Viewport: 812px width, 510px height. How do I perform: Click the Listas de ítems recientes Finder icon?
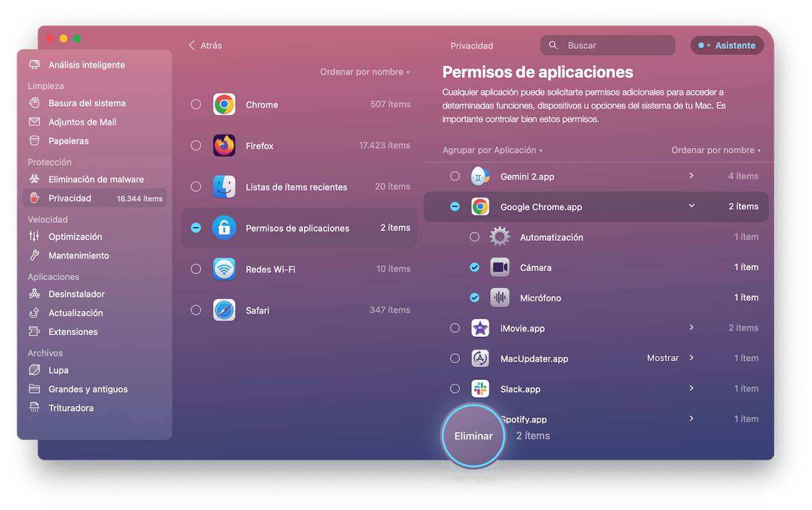224,187
